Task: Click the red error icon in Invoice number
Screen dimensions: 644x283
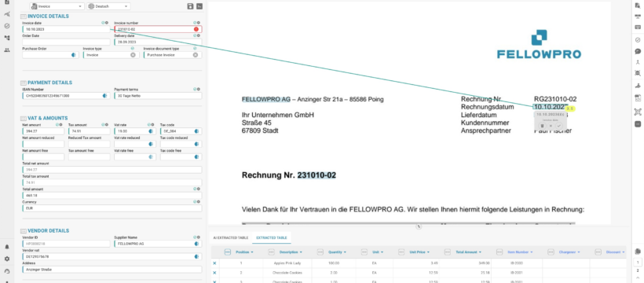Action: tap(196, 29)
